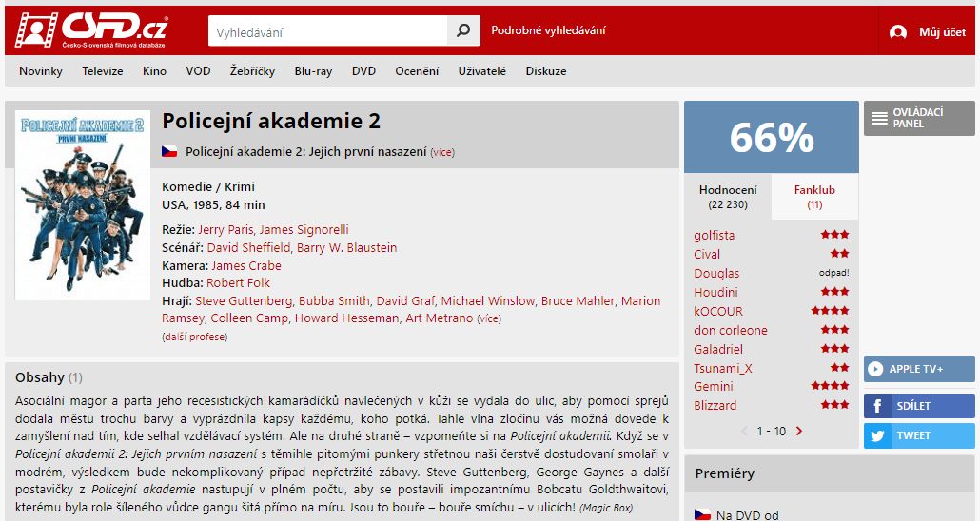This screenshot has height=521, width=980.
Task: Open actor Bruce Mahler
Action: 578,301
